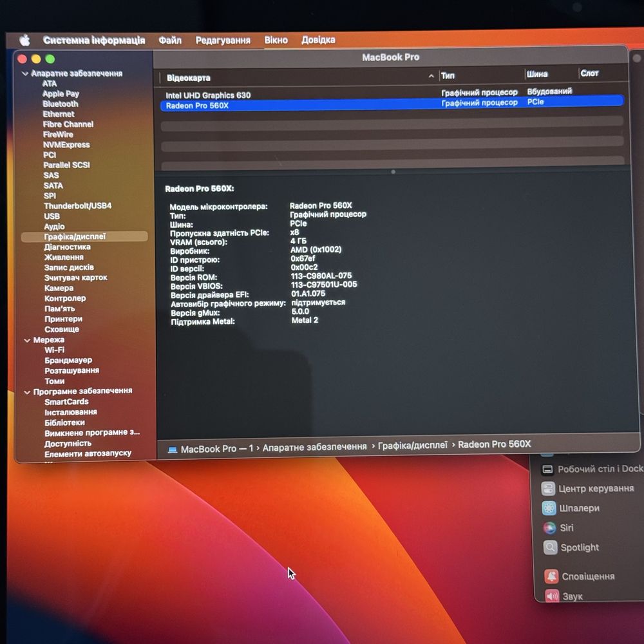Screen dimensions: 644x644
Task: Select SATA in sidebar
Action: [53, 185]
